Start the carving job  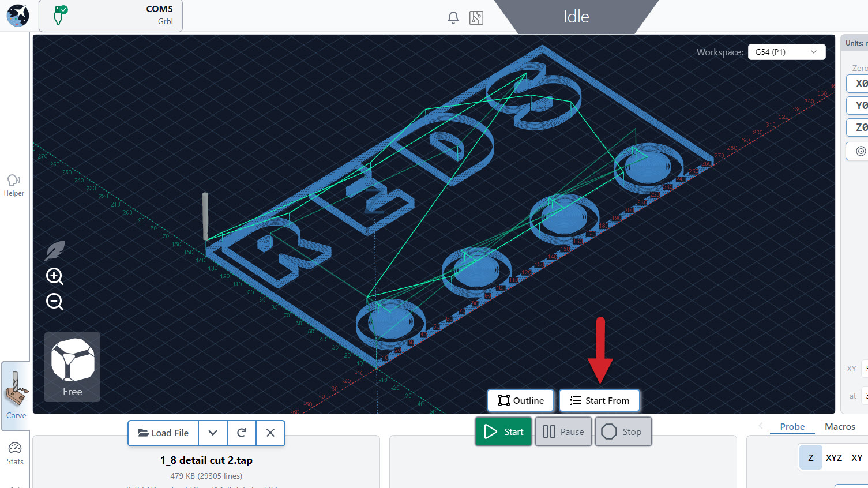[x=503, y=431]
